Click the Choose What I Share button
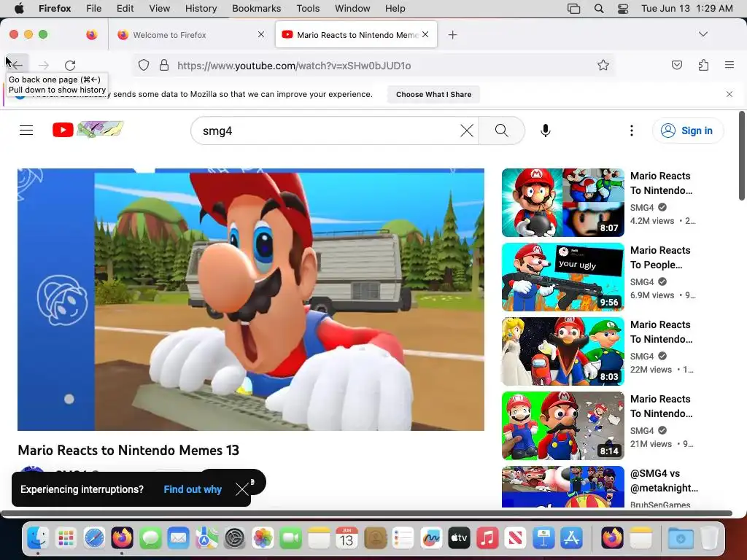Image resolution: width=747 pixels, height=560 pixels. coord(433,94)
